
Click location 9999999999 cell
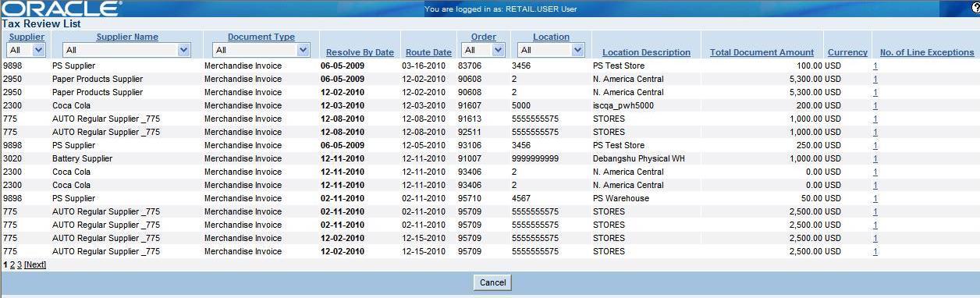535,158
